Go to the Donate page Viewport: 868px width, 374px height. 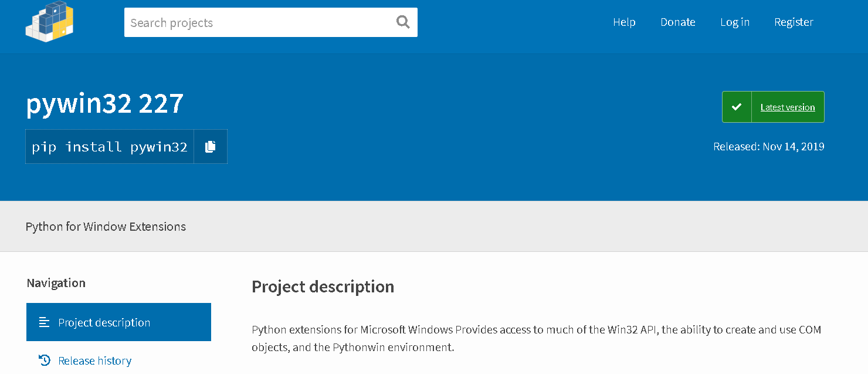tap(677, 22)
